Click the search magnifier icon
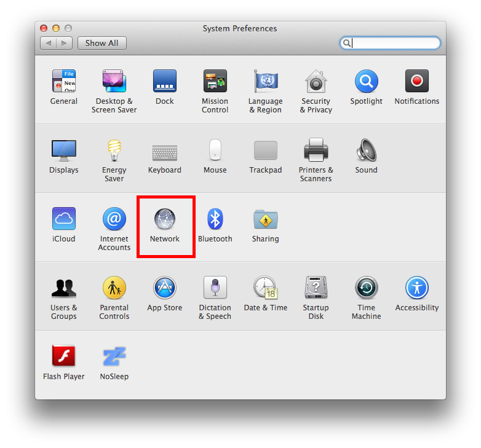This screenshot has height=448, width=481. 347,43
